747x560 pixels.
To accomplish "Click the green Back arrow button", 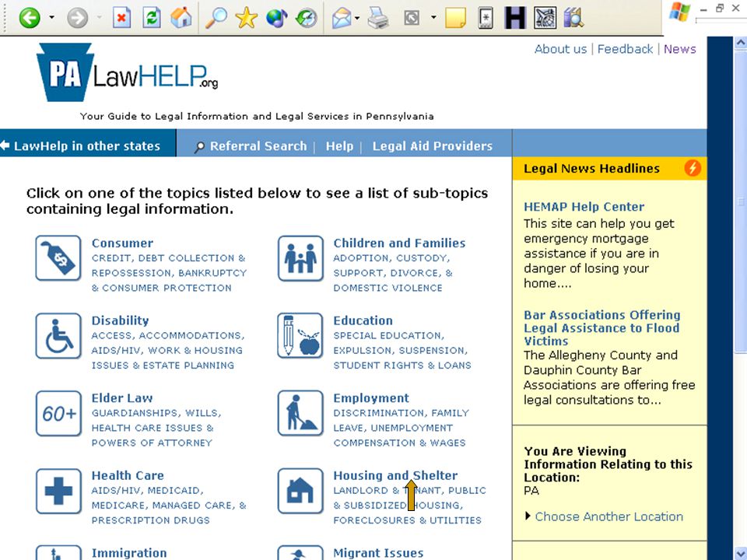I will click(x=30, y=18).
